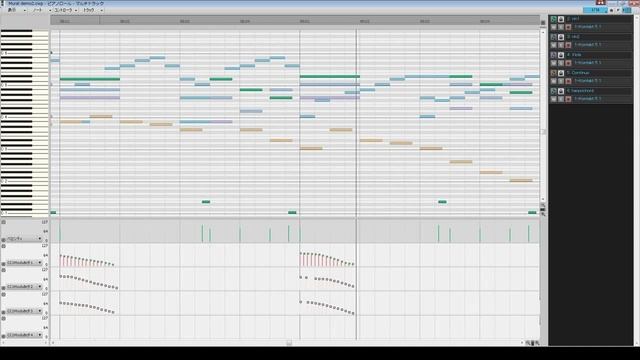Click the Viola track instrument icon
This screenshot has width=640, height=360.
click(x=561, y=55)
